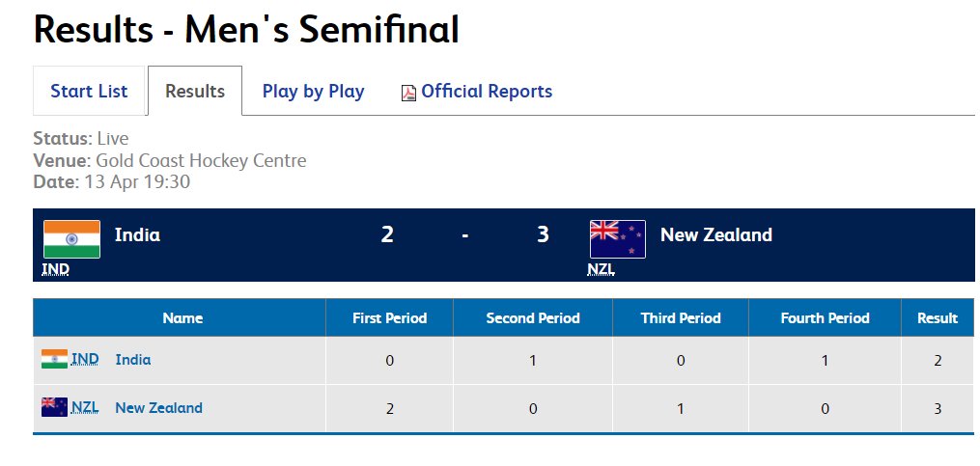Click the IND abbreviation under banner flag
Viewport: 980px width, 466px height.
(55, 270)
